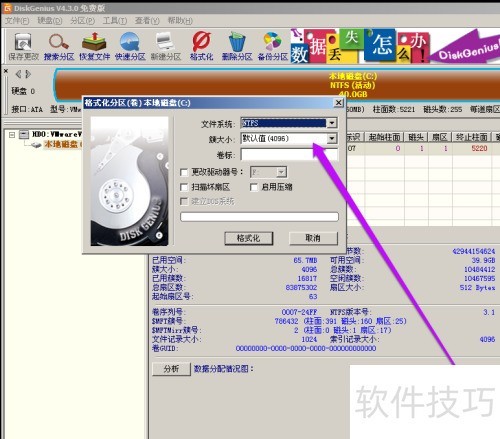
Task: Select the 恢复文件 recover files icon
Action: pyautogui.click(x=94, y=47)
